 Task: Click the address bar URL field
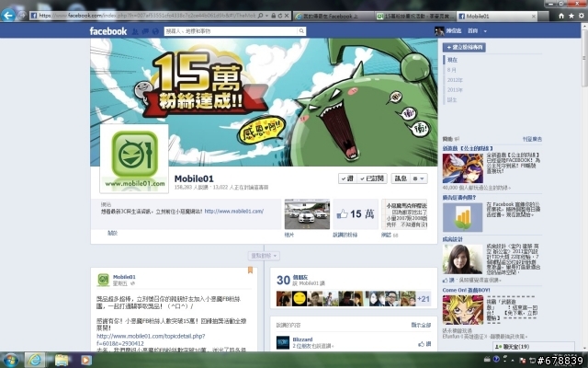(147, 16)
